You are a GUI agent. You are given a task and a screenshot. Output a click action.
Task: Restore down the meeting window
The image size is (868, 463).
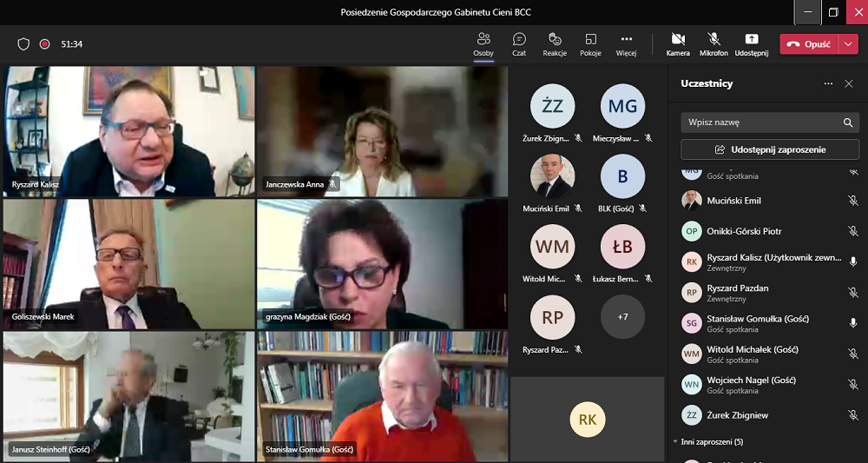pyautogui.click(x=833, y=12)
